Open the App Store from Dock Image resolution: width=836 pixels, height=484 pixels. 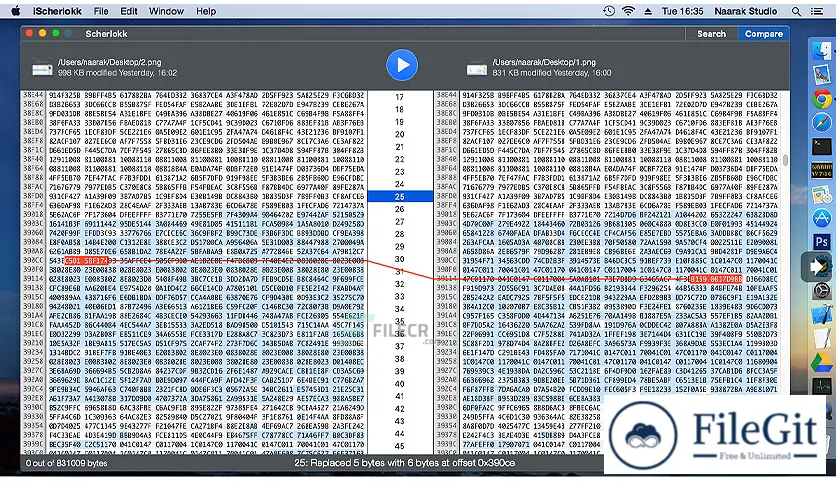click(822, 218)
